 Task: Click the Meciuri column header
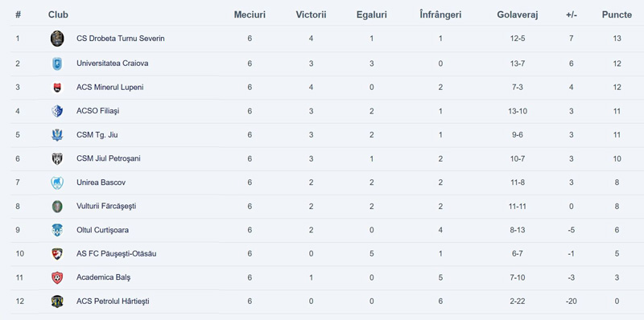pyautogui.click(x=250, y=14)
